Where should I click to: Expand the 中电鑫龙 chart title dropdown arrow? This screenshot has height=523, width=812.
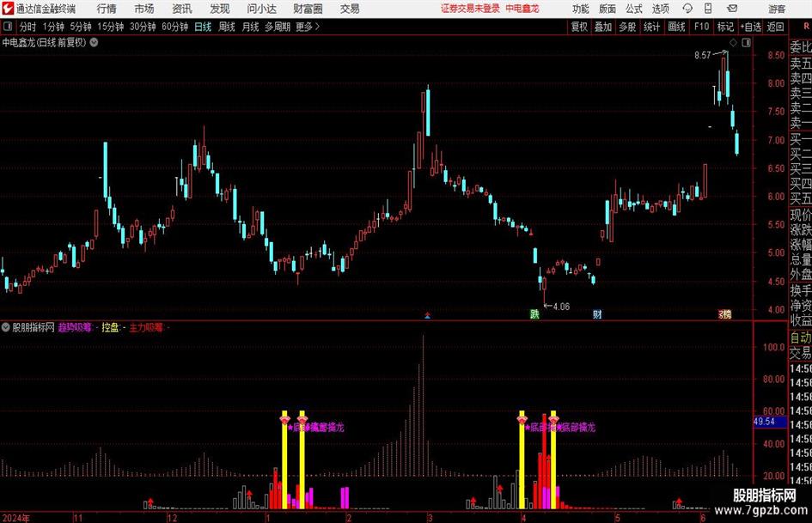pos(94,42)
